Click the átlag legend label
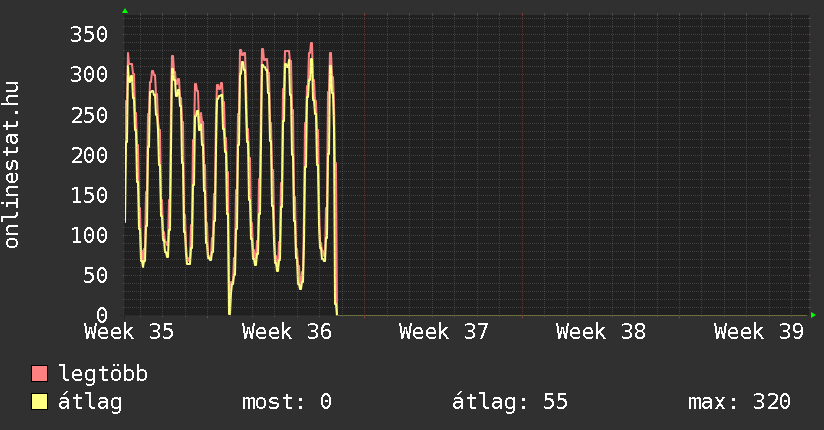This screenshot has width=824, height=430. pyautogui.click(x=90, y=402)
